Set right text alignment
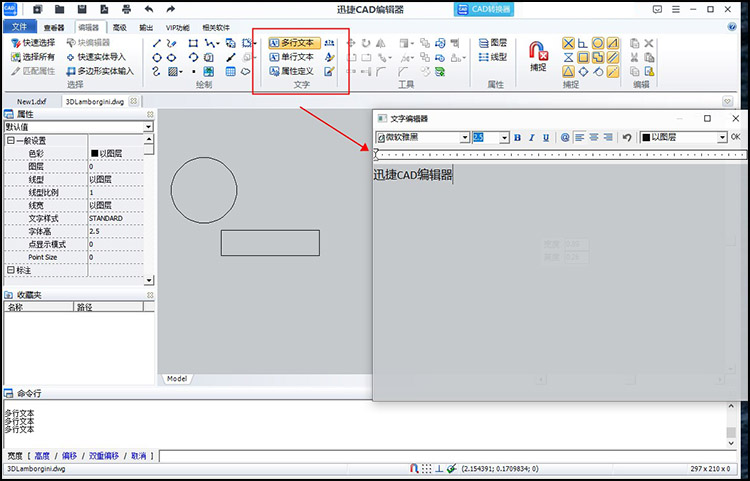The image size is (750, 481). click(x=608, y=138)
